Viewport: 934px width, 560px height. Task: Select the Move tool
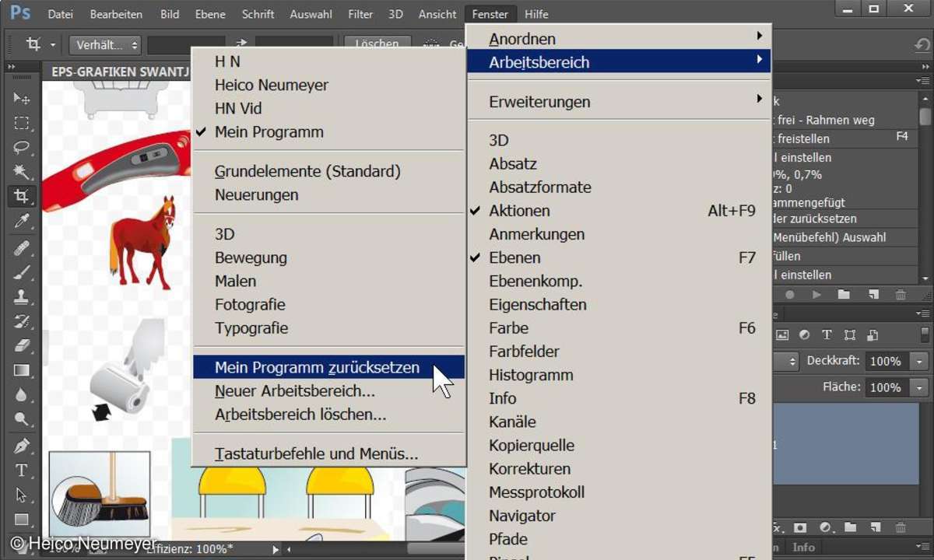[21, 99]
